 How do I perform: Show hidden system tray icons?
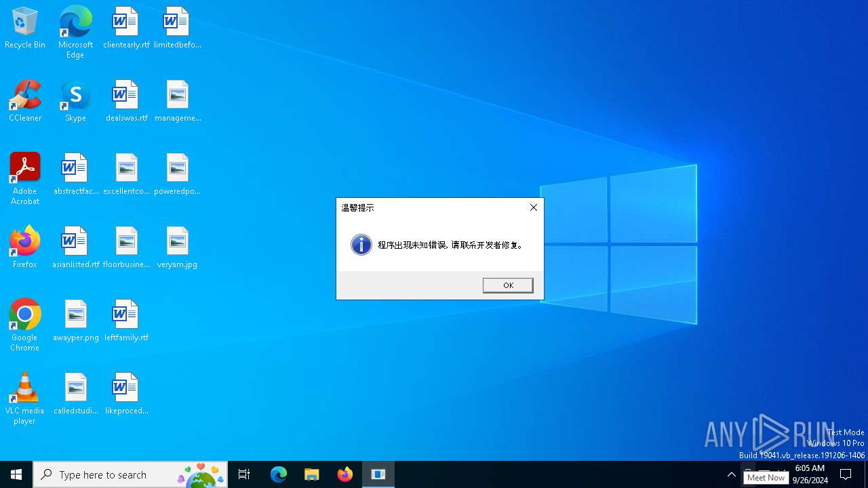[x=731, y=474]
